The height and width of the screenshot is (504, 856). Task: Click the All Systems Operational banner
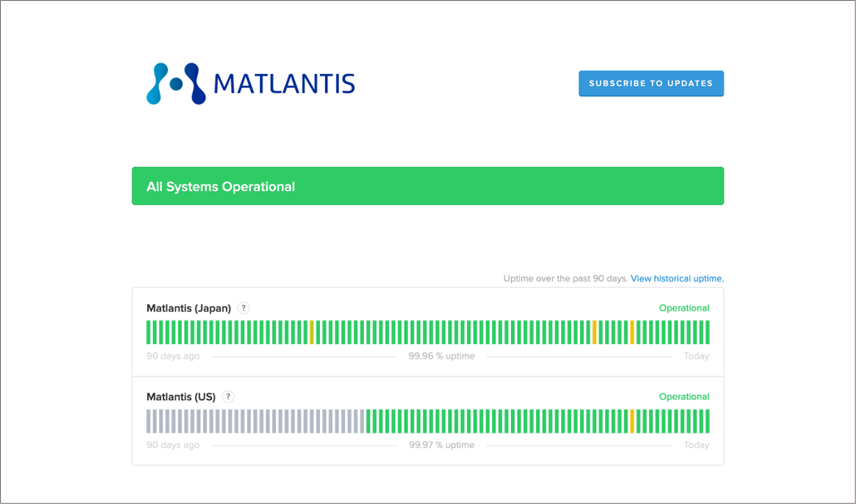pyautogui.click(x=427, y=186)
